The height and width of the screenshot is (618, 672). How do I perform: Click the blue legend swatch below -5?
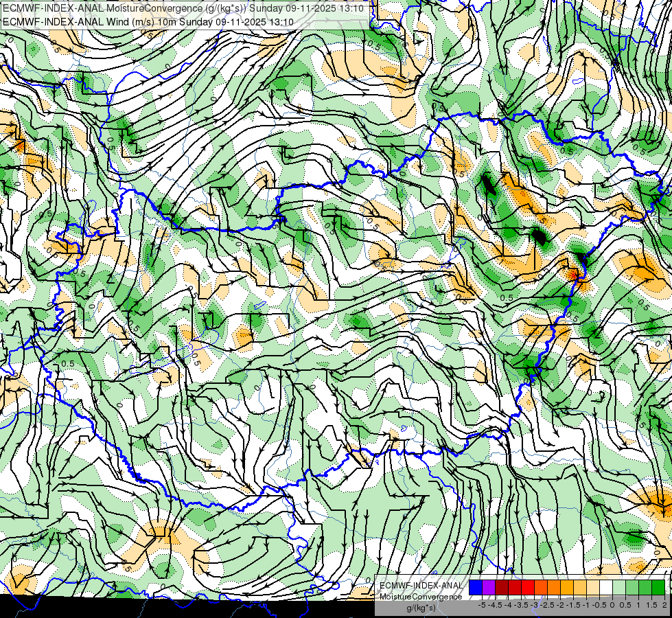(476, 588)
